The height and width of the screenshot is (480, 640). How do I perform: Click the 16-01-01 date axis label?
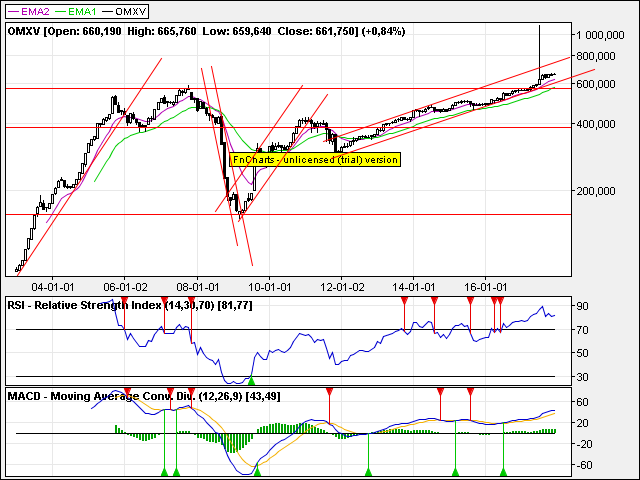486,287
